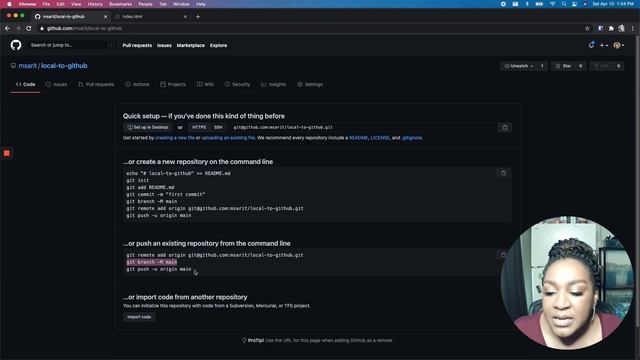Open Explore in top navigation

click(x=218, y=45)
